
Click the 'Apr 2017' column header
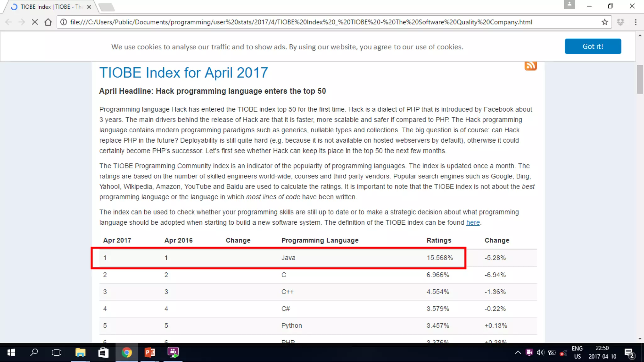[x=117, y=240]
